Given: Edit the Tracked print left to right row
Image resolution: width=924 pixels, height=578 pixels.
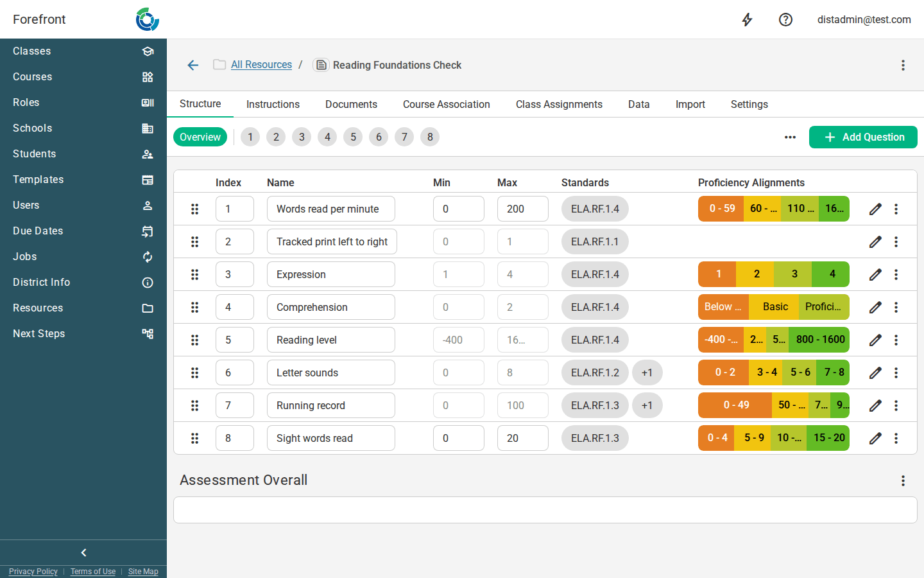Looking at the screenshot, I should click(875, 241).
